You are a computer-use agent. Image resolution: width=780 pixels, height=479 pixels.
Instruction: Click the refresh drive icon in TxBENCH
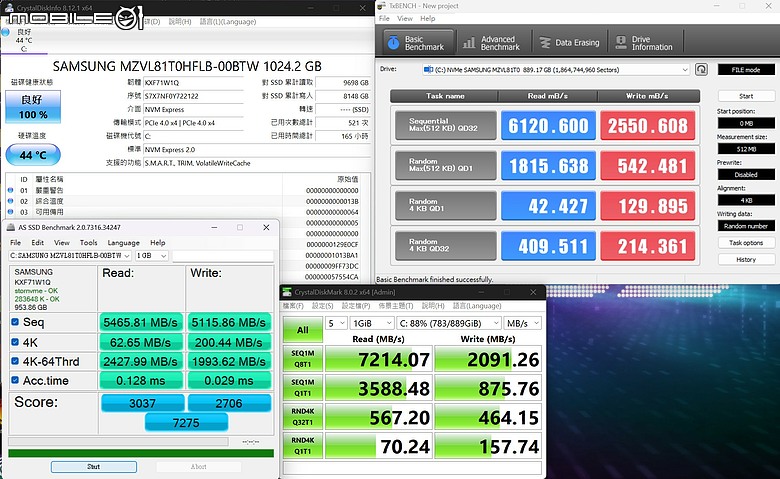701,70
